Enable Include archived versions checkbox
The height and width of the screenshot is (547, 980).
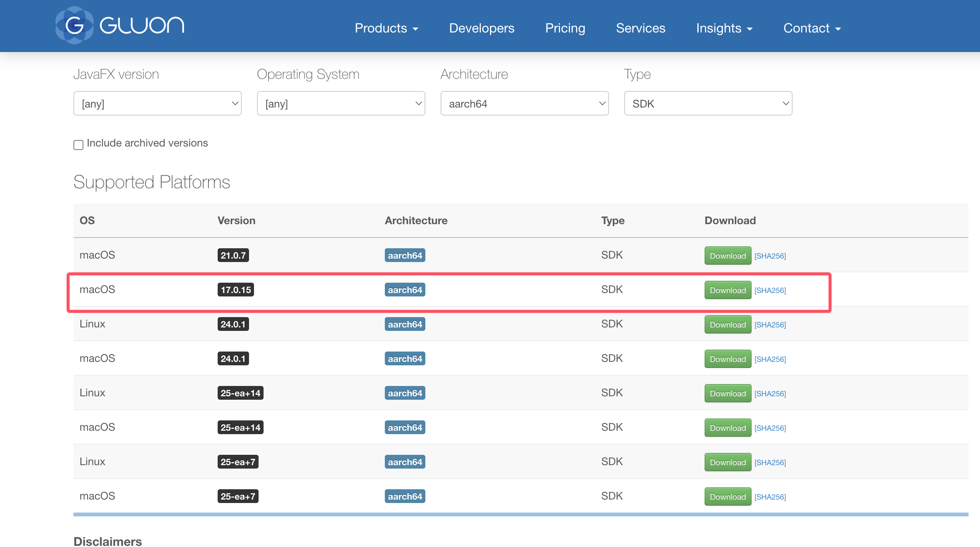(78, 145)
